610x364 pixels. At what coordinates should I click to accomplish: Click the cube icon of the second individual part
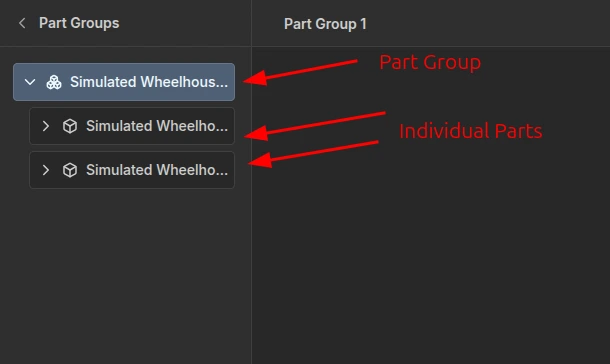70,170
